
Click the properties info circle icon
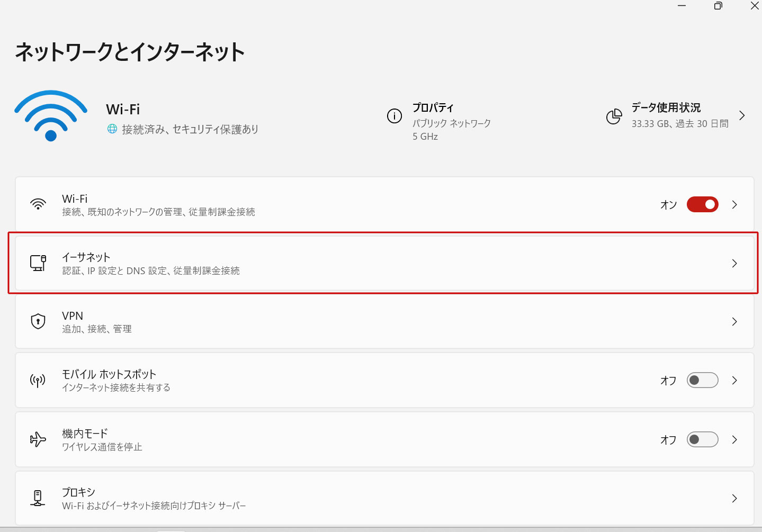[395, 116]
